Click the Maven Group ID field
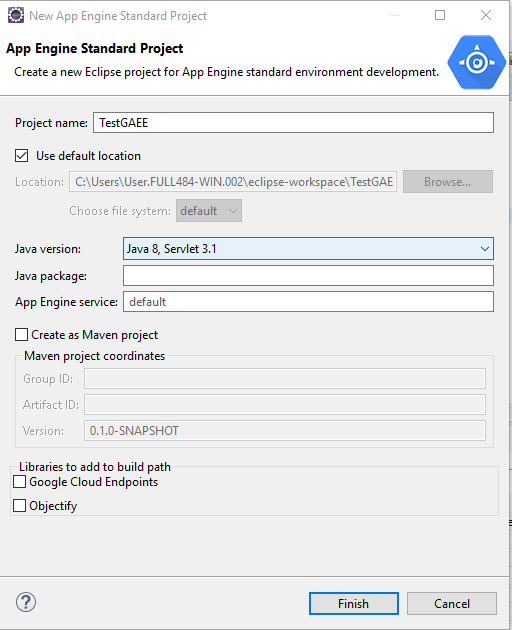Screen dimensions: 512x630 pos(285,378)
